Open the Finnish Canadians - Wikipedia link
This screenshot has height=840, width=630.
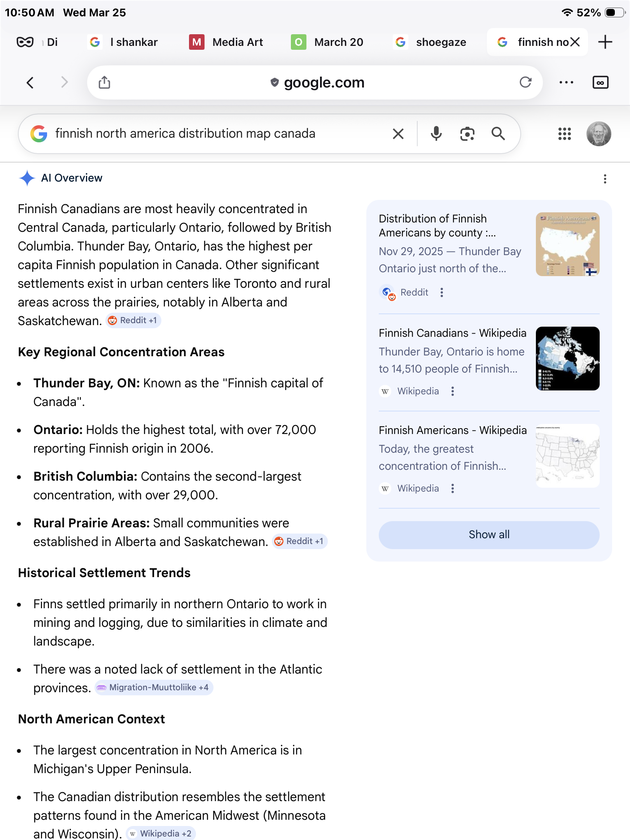(452, 333)
